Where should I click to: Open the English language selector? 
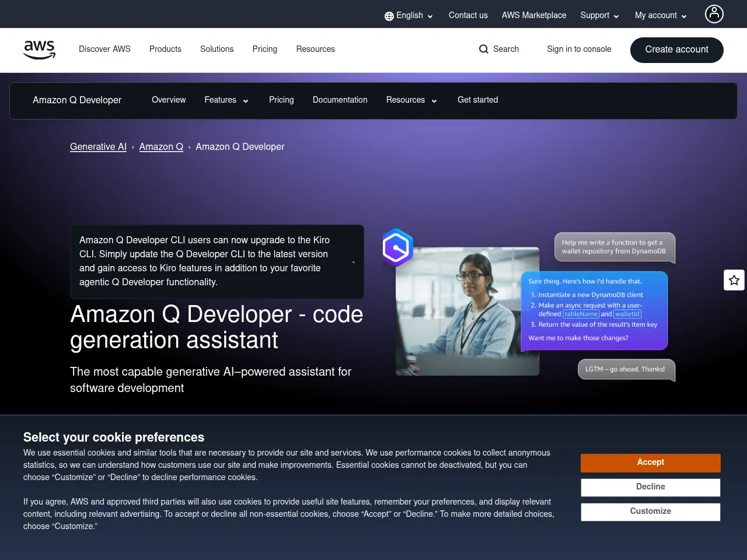[x=409, y=16]
